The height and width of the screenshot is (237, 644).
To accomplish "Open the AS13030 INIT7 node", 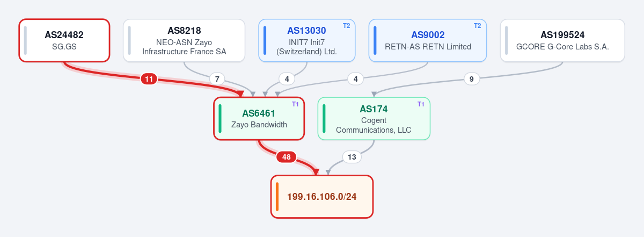I will [x=306, y=40].
